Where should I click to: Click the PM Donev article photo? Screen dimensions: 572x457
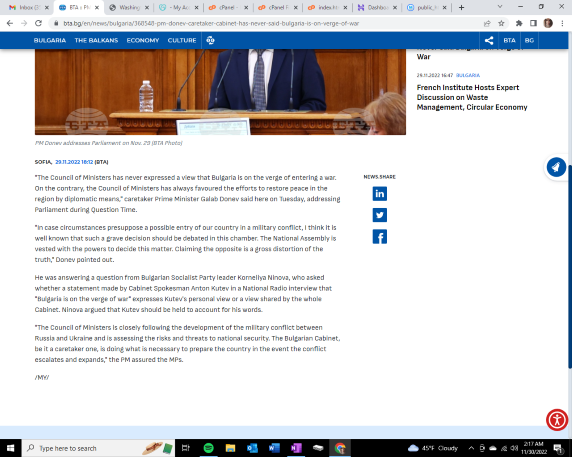pos(220,92)
